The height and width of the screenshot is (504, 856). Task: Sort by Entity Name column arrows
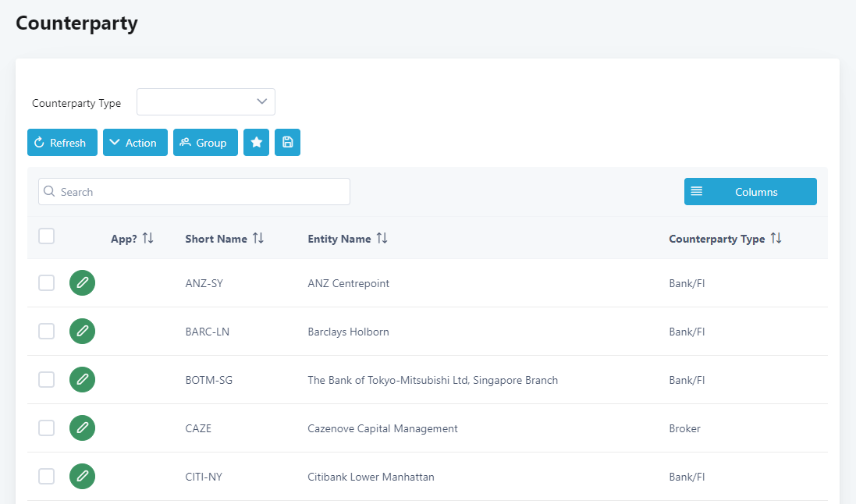tap(382, 238)
